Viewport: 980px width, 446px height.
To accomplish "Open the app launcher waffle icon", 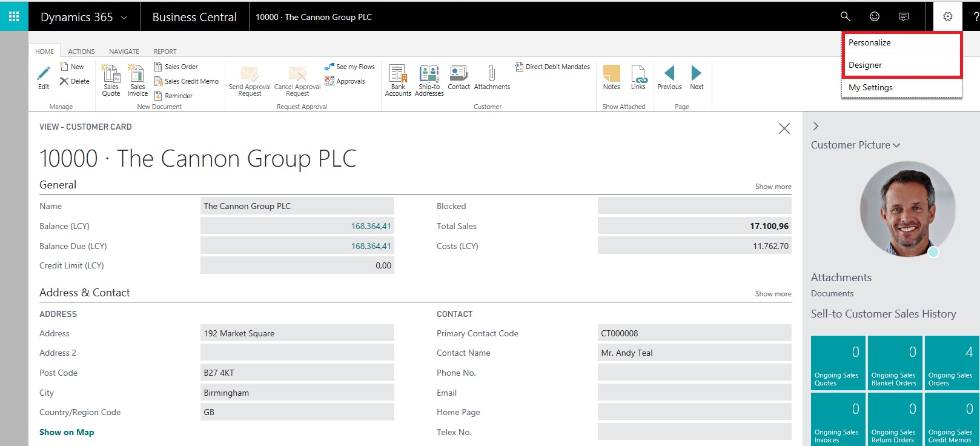I will pyautogui.click(x=14, y=16).
